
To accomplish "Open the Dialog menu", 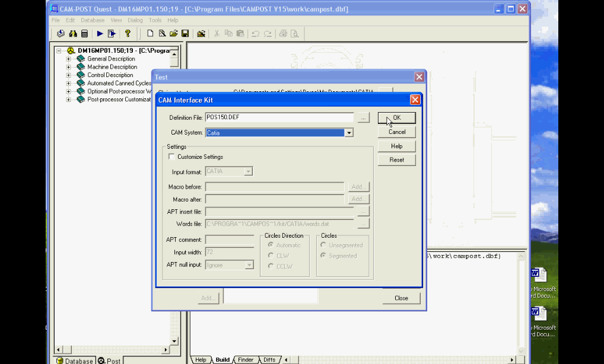I will click(135, 20).
